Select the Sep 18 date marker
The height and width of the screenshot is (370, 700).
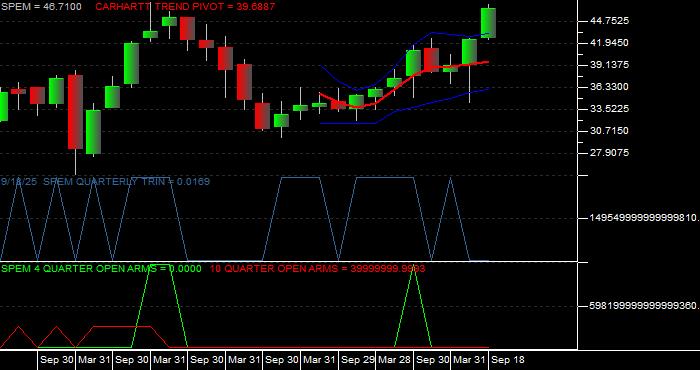coord(508,360)
